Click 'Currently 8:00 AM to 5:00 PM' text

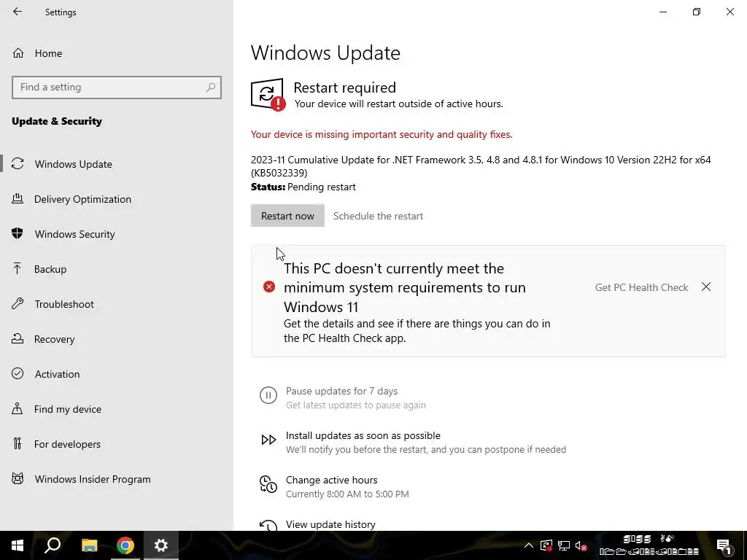click(x=347, y=494)
